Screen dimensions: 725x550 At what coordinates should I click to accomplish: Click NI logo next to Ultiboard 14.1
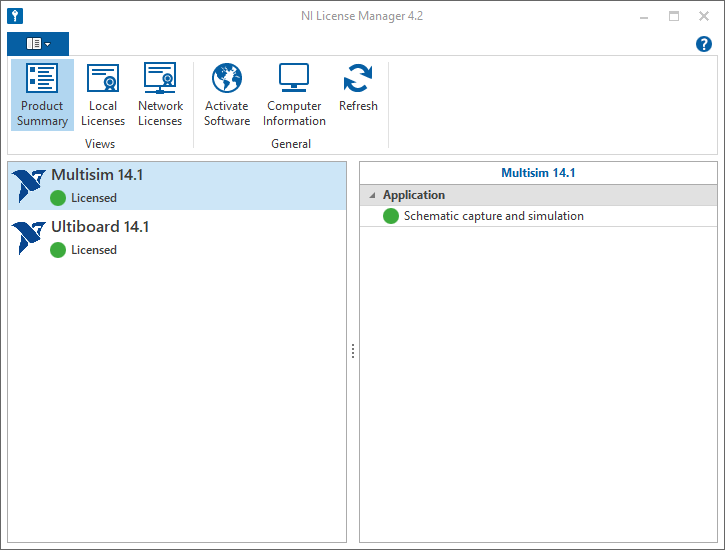point(29,238)
